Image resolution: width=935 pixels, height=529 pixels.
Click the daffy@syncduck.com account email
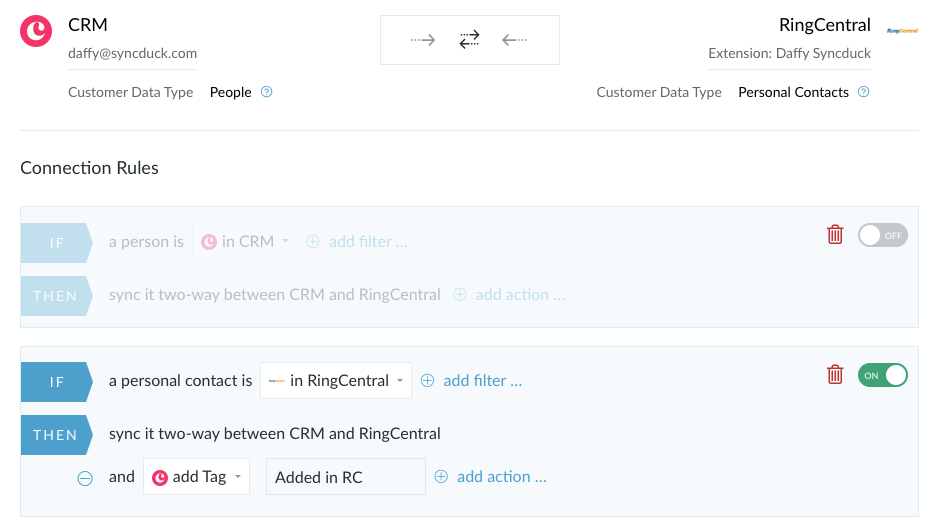pos(132,53)
